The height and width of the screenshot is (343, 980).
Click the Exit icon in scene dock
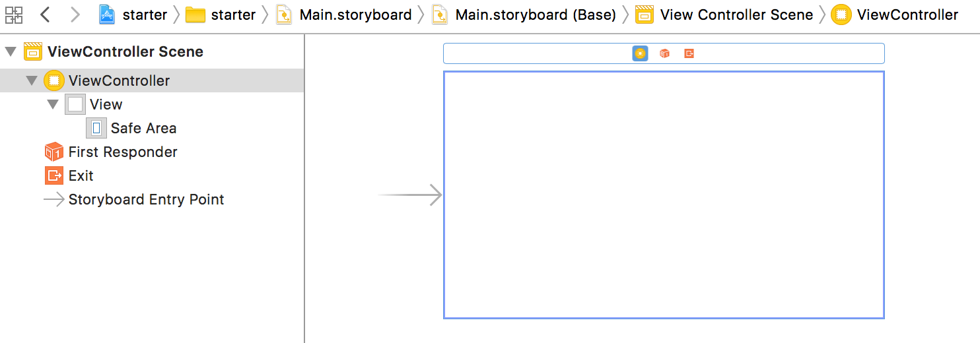tap(689, 53)
